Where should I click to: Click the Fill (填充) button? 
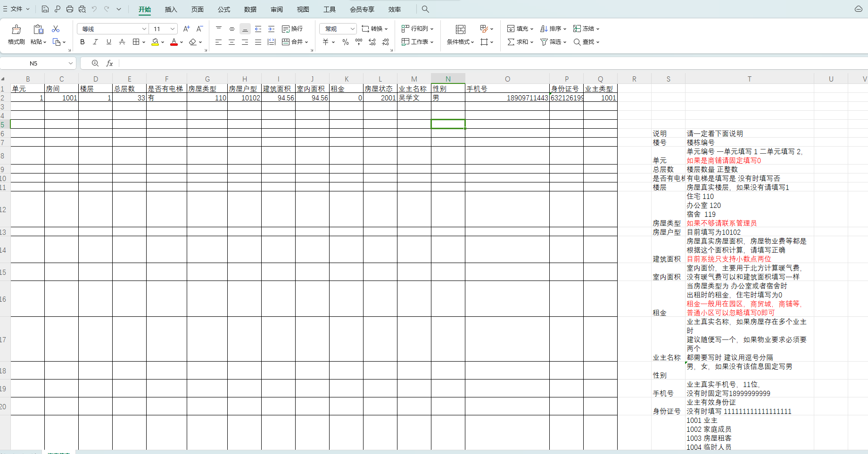coord(520,29)
